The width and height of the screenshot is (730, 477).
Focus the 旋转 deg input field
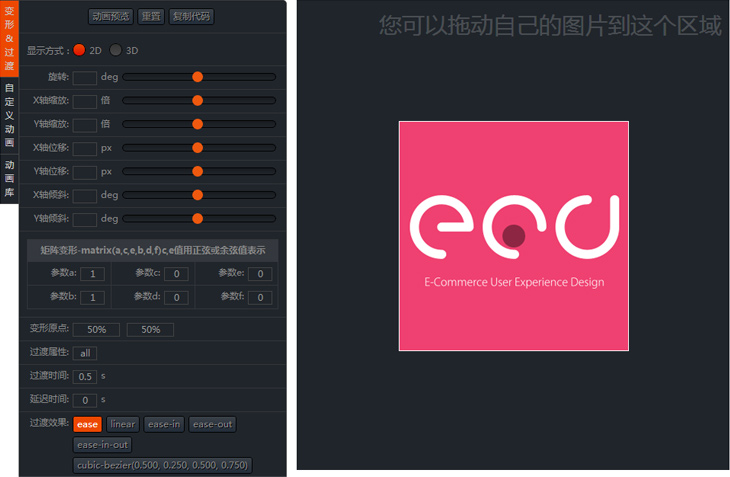coord(85,78)
